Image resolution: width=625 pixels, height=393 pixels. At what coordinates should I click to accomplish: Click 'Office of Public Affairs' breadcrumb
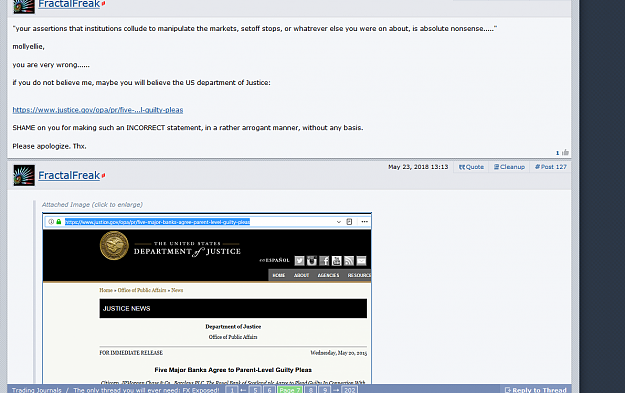coord(142,290)
